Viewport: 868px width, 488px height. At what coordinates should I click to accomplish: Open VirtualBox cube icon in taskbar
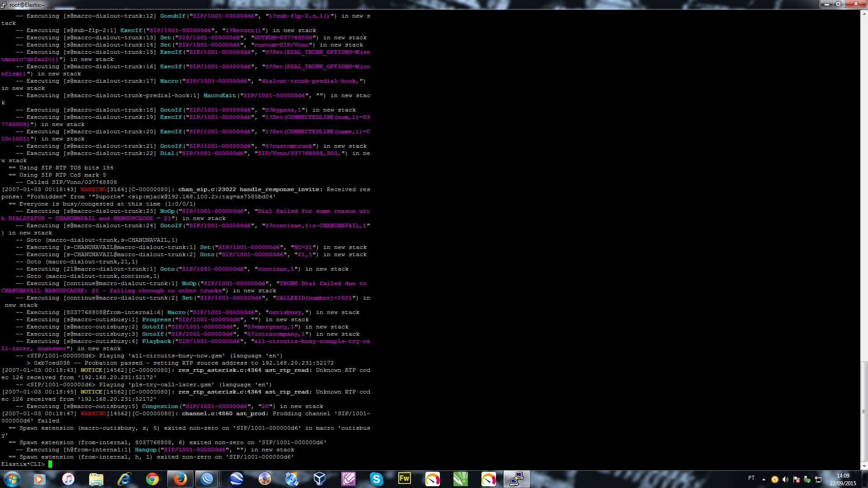point(320,479)
